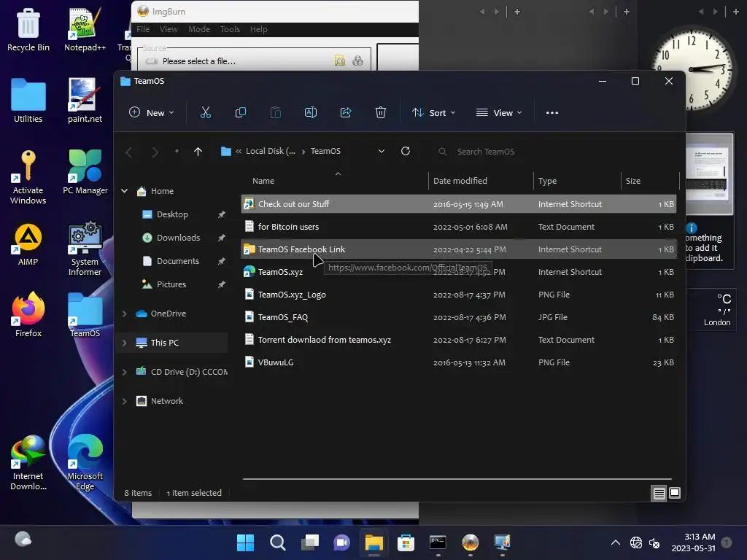Collapse the Home tree node
Viewport: 747px width, 560px height.
[124, 191]
